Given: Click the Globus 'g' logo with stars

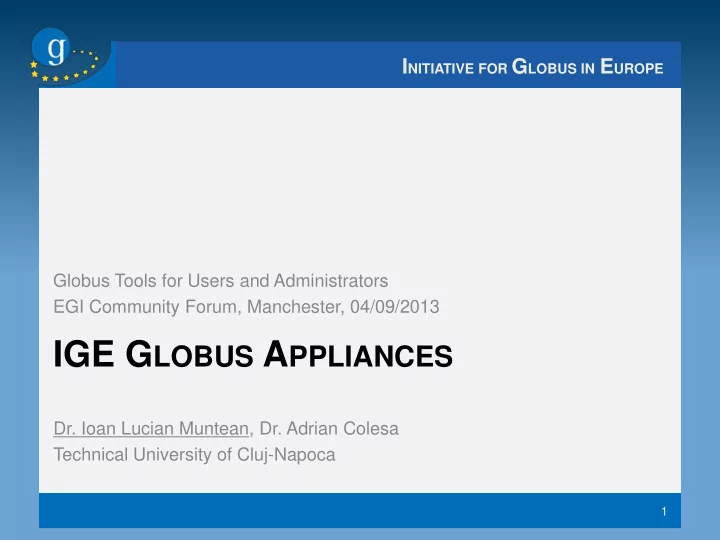Looking at the screenshot, I should [x=66, y=56].
